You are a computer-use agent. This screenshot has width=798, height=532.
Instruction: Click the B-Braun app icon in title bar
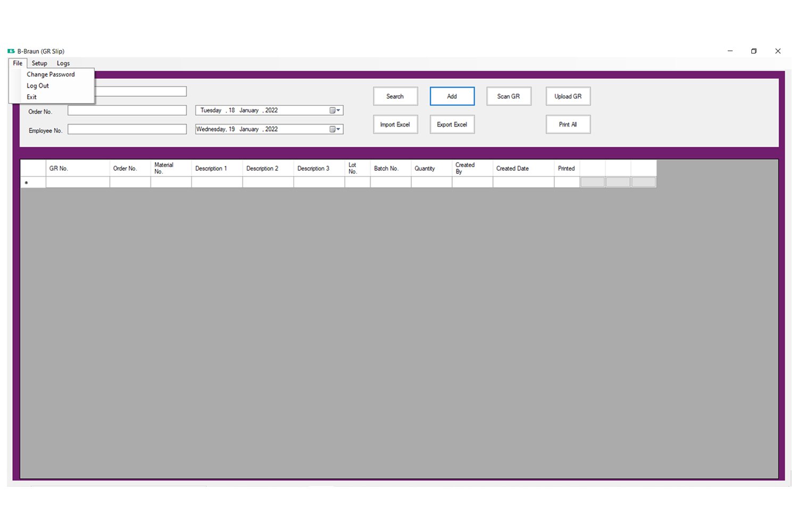(x=11, y=51)
